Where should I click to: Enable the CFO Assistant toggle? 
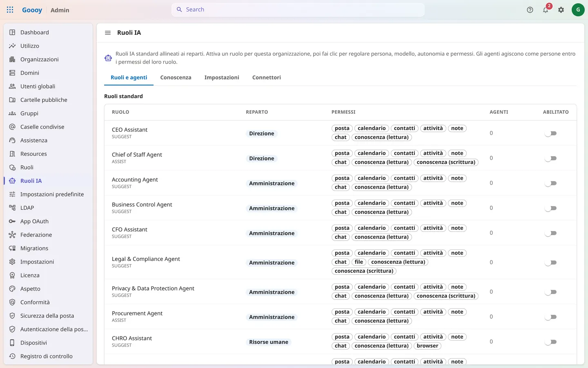click(x=551, y=233)
